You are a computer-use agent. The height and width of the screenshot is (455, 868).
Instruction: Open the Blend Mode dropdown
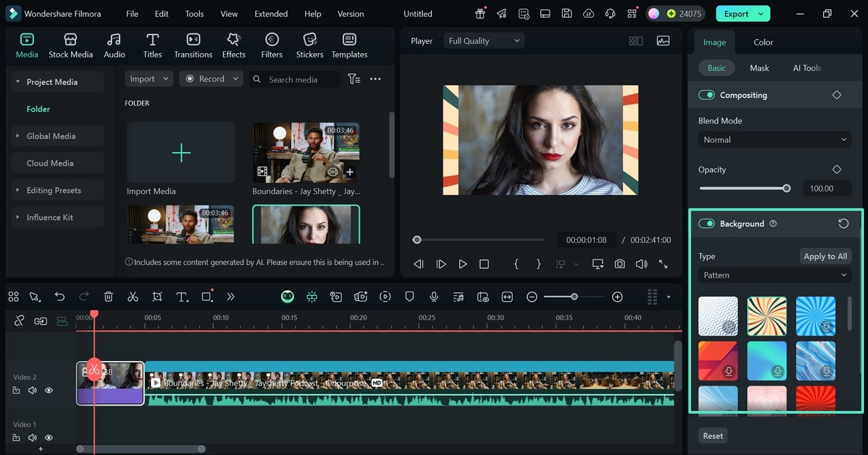pyautogui.click(x=775, y=140)
